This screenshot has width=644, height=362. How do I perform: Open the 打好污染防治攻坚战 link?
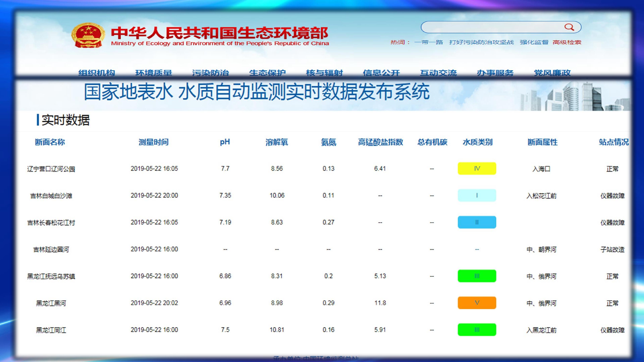481,42
